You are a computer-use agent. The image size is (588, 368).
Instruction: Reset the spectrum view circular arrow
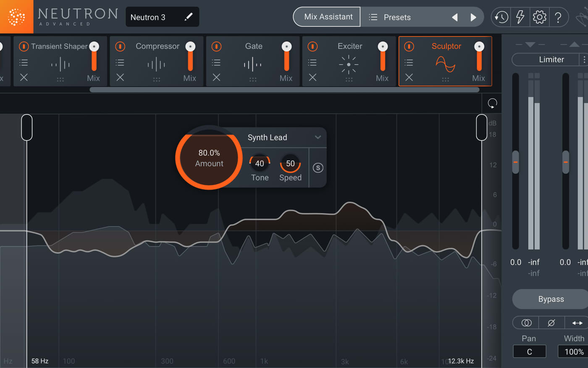[x=492, y=103]
